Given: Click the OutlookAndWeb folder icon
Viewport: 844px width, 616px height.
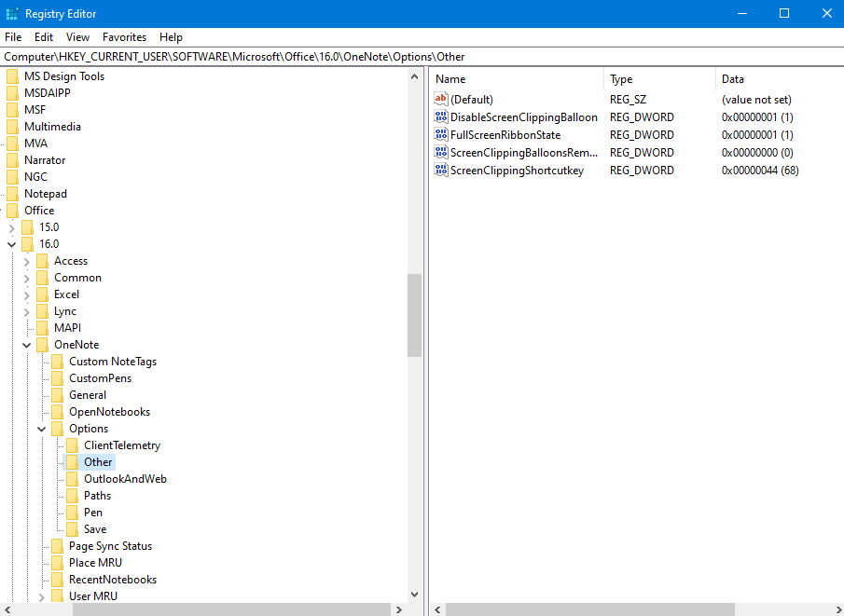Looking at the screenshot, I should coord(73,479).
